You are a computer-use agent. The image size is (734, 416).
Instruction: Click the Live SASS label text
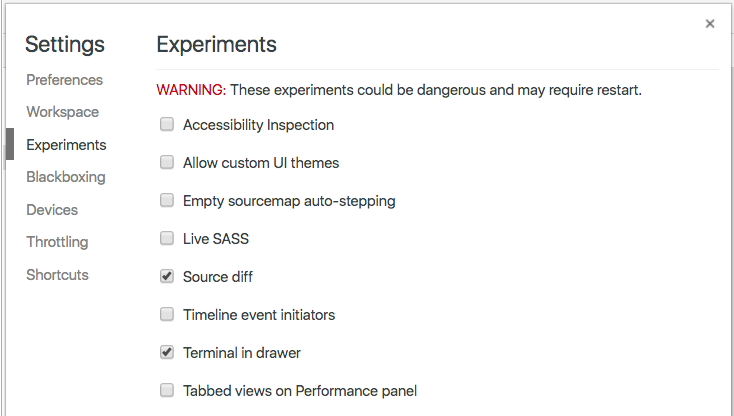(x=216, y=239)
